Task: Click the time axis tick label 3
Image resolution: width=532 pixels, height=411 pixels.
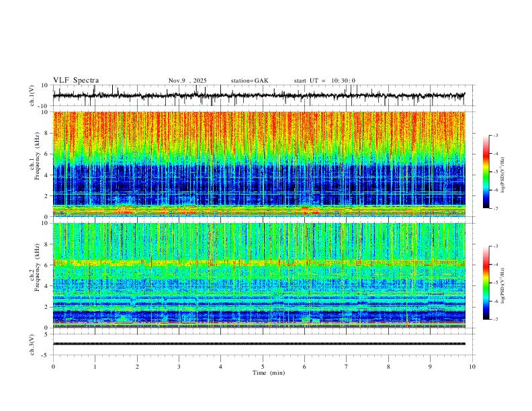Action: point(179,367)
